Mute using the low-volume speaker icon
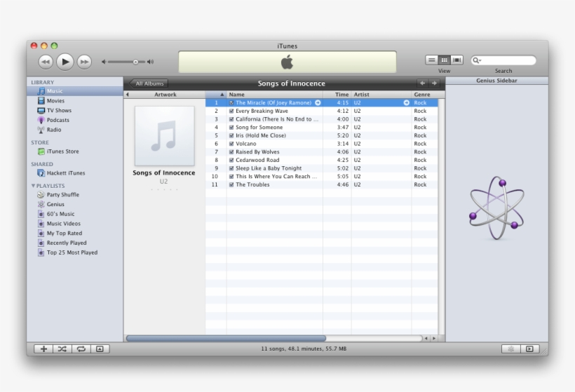The height and width of the screenshot is (392, 575). 104,62
